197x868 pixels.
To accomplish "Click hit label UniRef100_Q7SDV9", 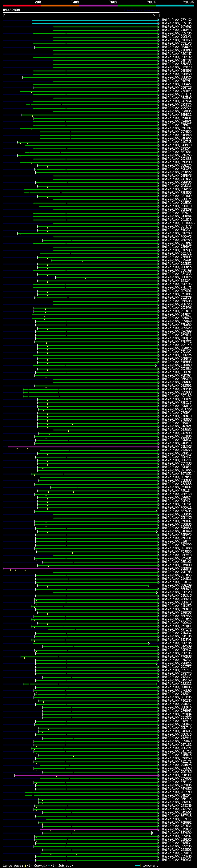I will click(x=177, y=91).
